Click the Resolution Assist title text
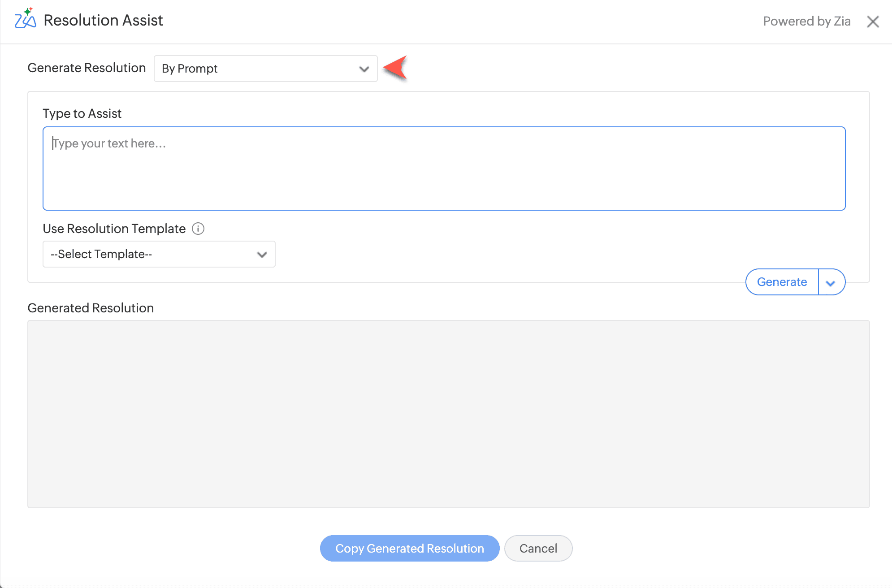 pos(103,20)
